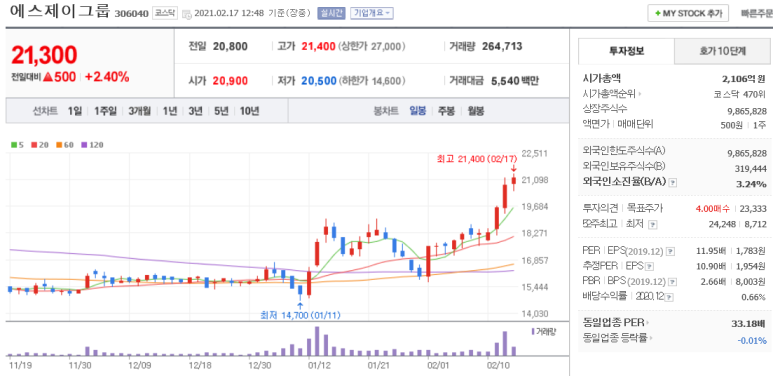Viewport: 773px width, 376px height.
Task: Click the clock icon beside the 2021.02.17 timestamp
Action: [187, 14]
